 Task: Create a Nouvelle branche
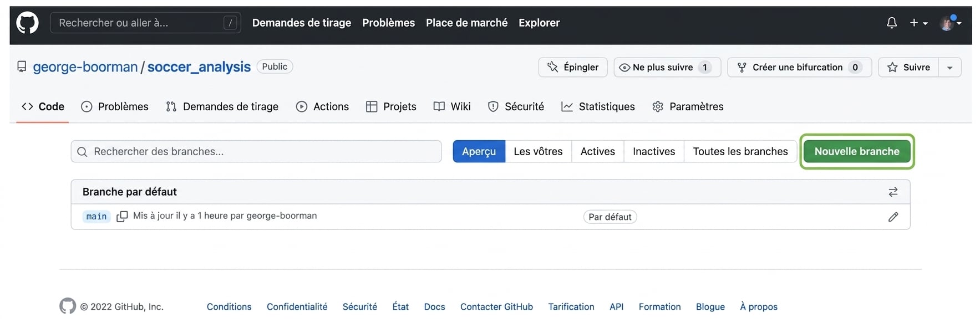click(x=857, y=151)
